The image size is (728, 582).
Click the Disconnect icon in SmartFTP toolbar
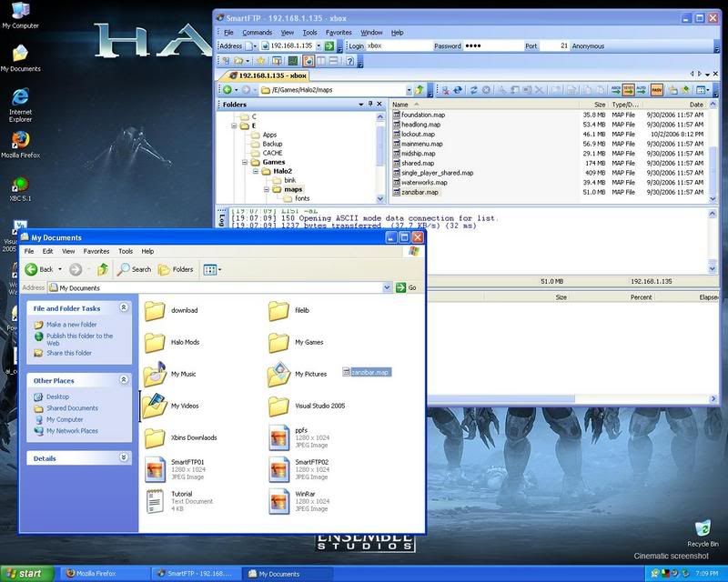(445, 90)
